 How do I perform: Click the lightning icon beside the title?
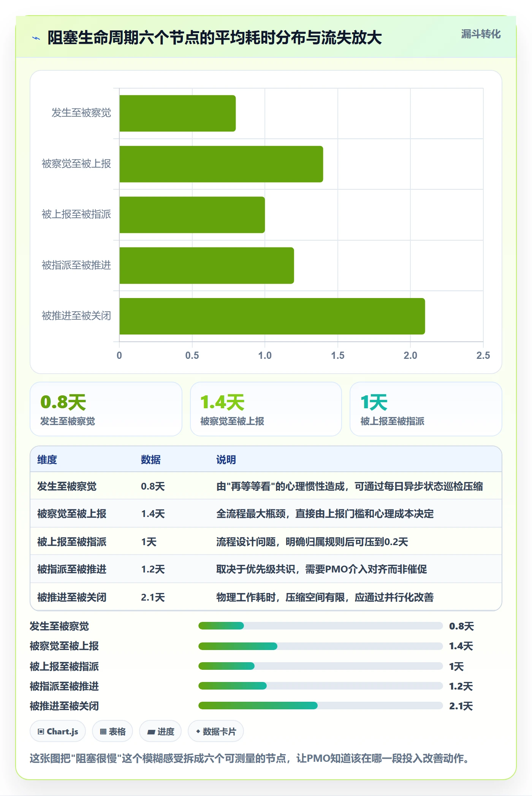pos(36,38)
